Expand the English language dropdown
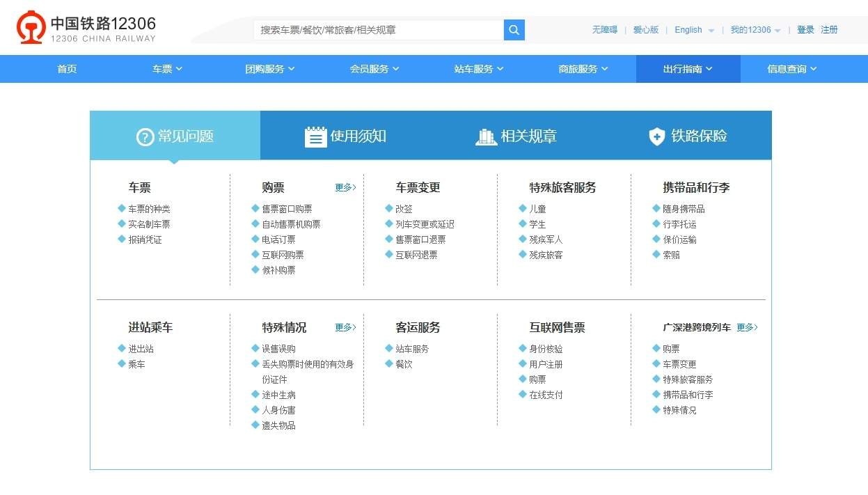The image size is (868, 495). pos(693,30)
